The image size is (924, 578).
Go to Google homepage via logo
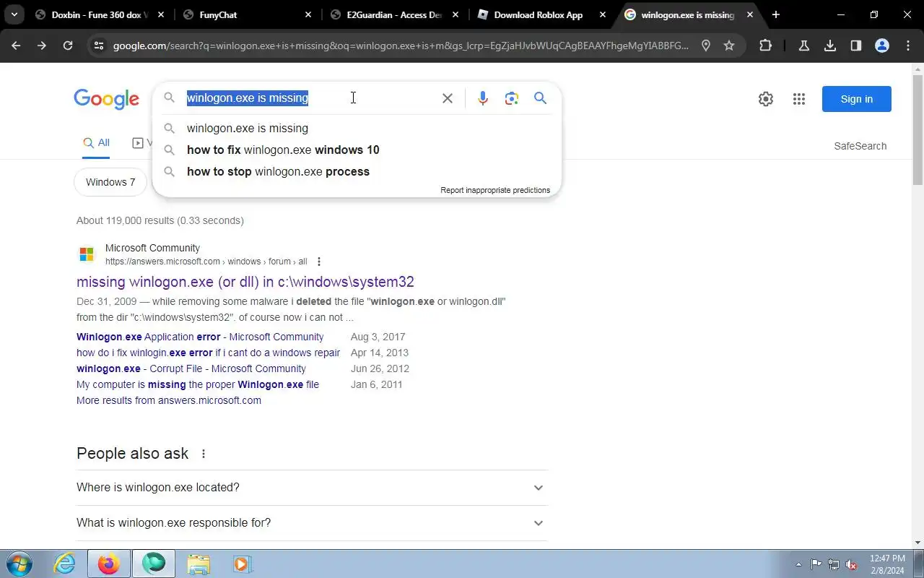click(106, 99)
